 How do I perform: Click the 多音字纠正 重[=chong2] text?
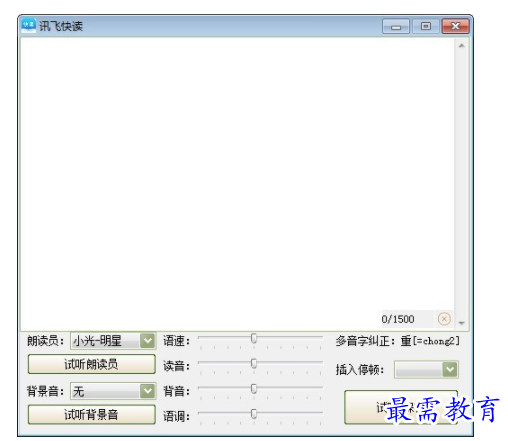[x=398, y=341]
